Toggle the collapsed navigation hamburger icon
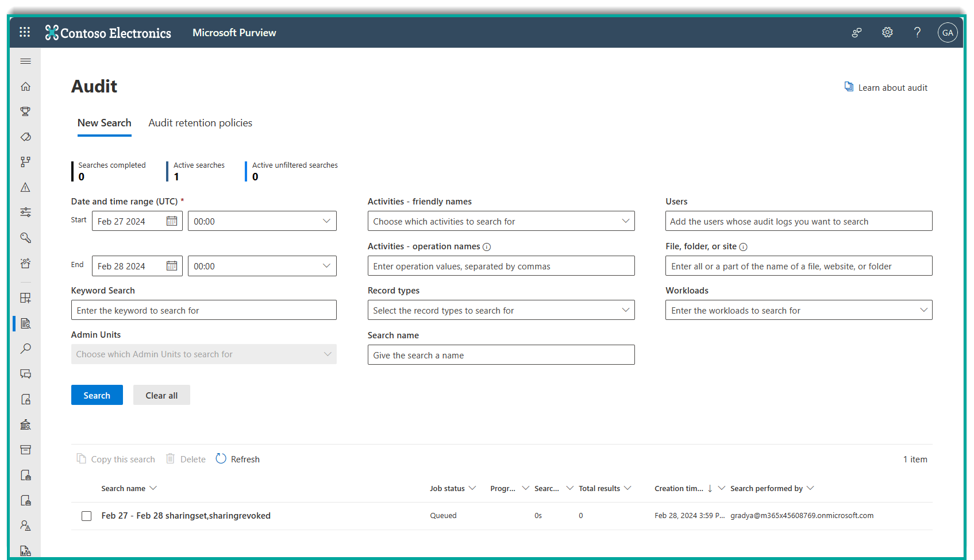Screen dimensions: 974x560 (x=25, y=61)
